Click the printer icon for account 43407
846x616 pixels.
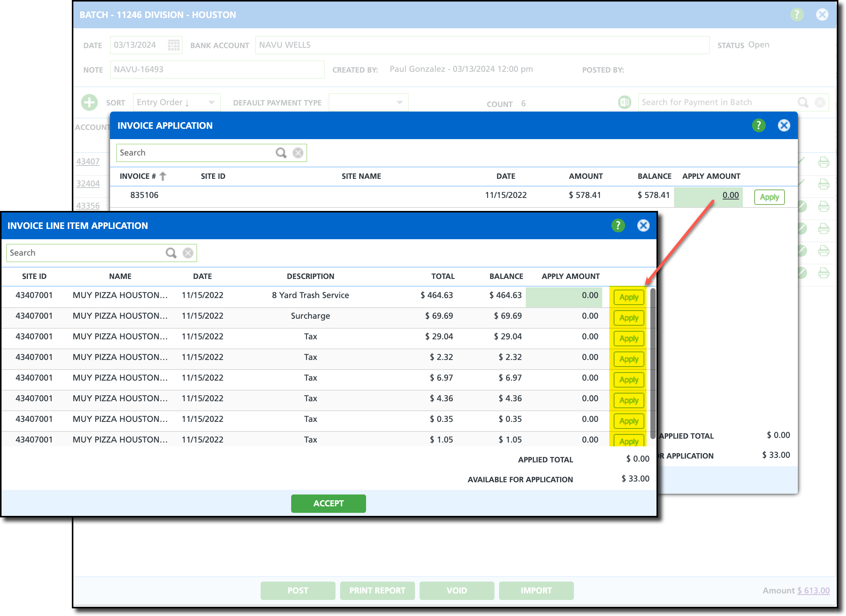823,162
